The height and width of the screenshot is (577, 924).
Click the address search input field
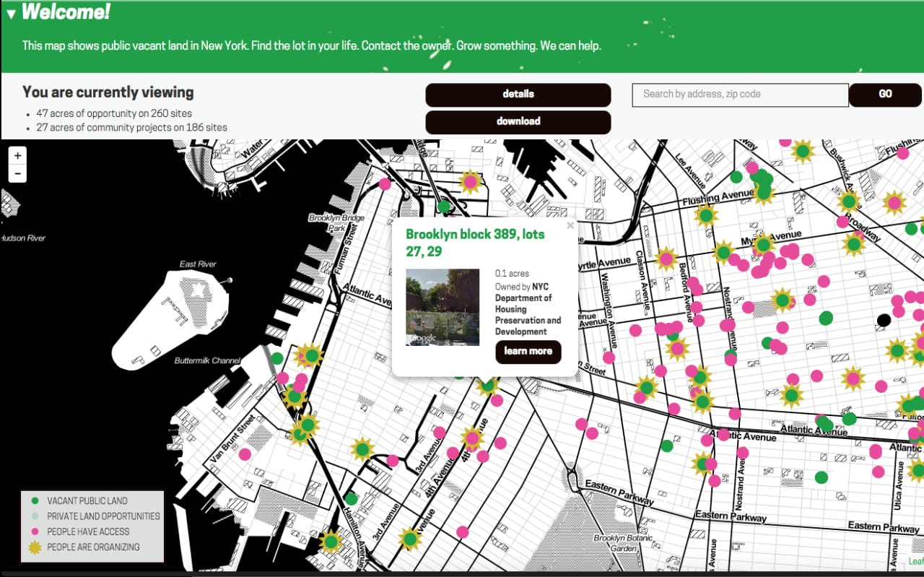[x=739, y=95]
